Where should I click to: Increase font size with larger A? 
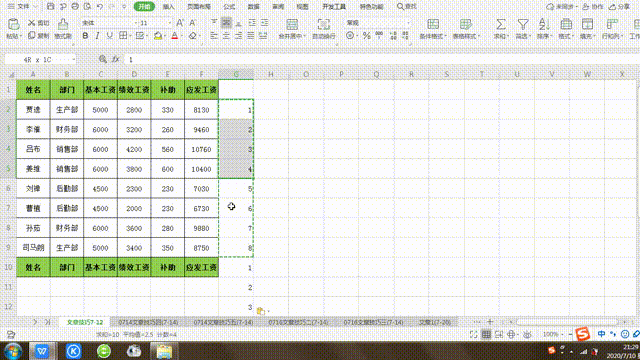click(x=180, y=23)
